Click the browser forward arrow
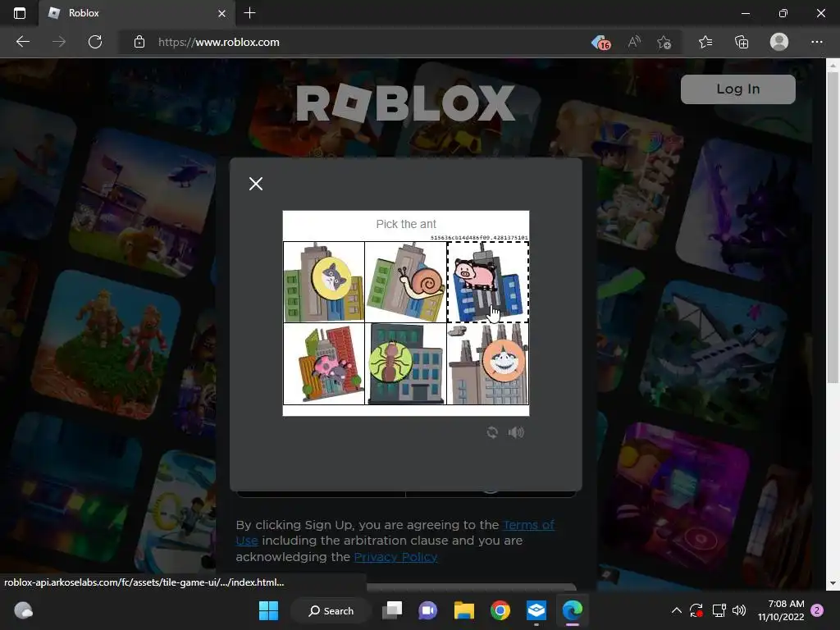Viewport: 840px width, 630px height. [59, 42]
